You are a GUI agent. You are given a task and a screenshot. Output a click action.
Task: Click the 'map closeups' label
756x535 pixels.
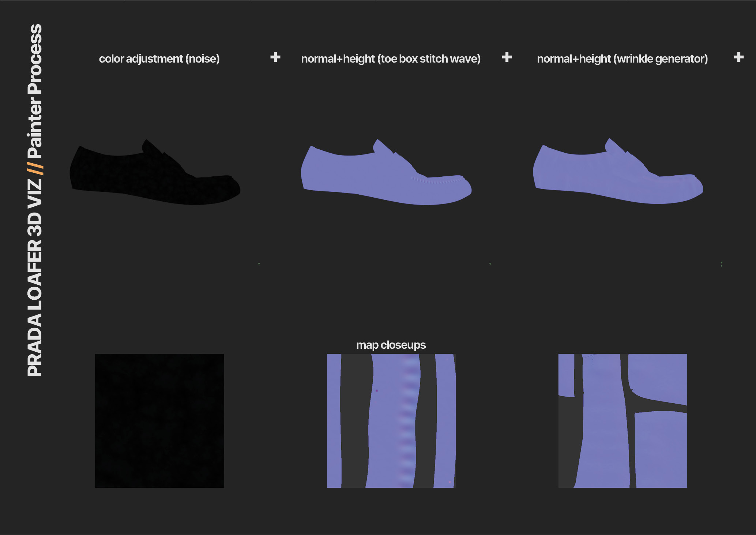pyautogui.click(x=391, y=345)
